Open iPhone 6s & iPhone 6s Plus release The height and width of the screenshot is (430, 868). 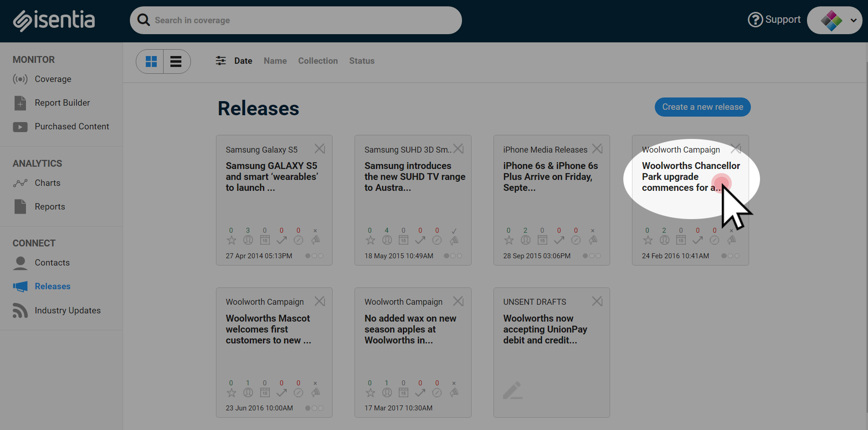[x=550, y=177]
